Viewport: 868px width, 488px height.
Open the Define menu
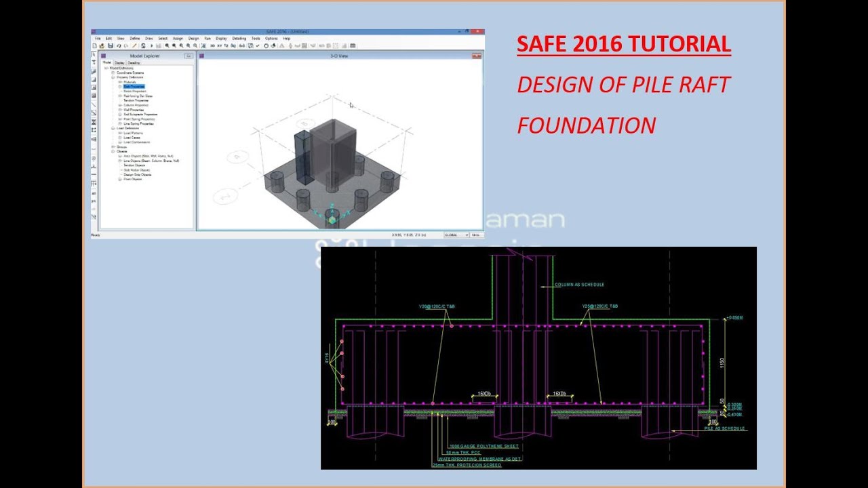135,38
